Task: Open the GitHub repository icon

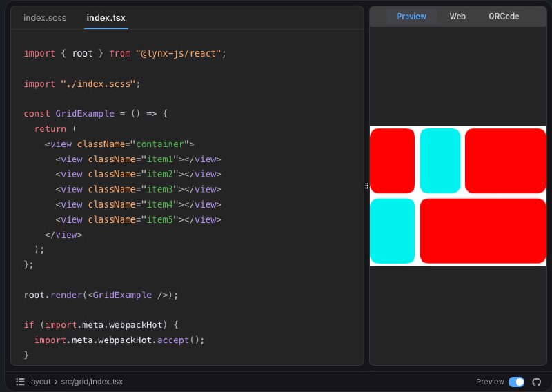Action: [x=537, y=382]
